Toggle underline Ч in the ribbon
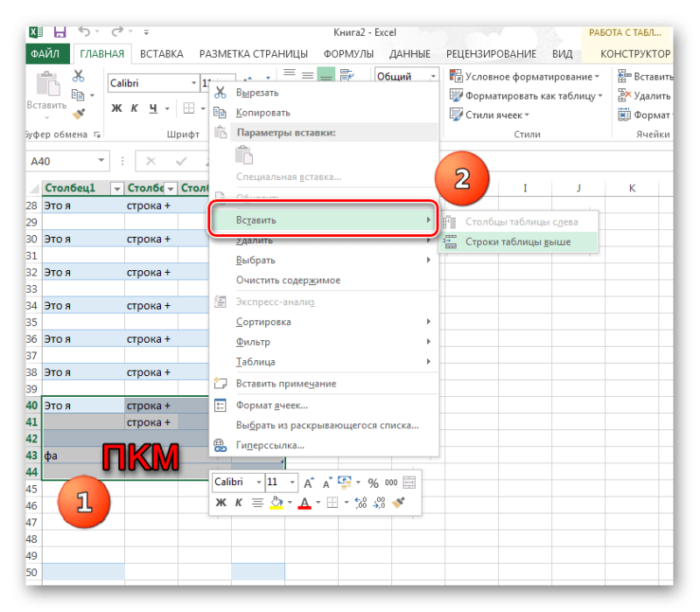Image resolution: width=700 pixels, height=612 pixels. click(x=153, y=108)
